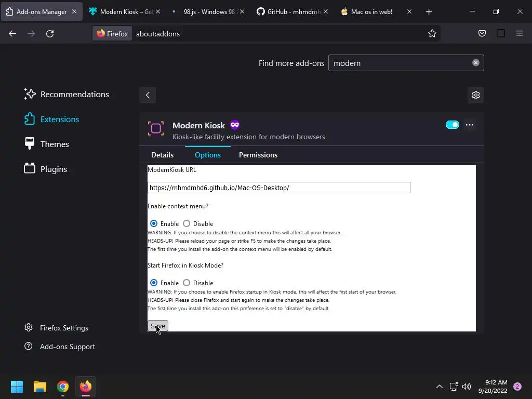This screenshot has height=399, width=532.
Task: Open File Explorer from the taskbar
Action: pyautogui.click(x=39, y=387)
